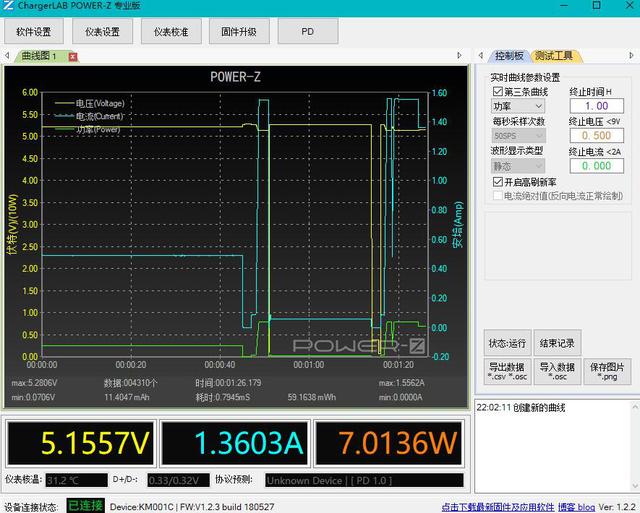The width and height of the screenshot is (640, 513).
Task: Click the 功率(Power) legend entry
Action: (x=87, y=129)
